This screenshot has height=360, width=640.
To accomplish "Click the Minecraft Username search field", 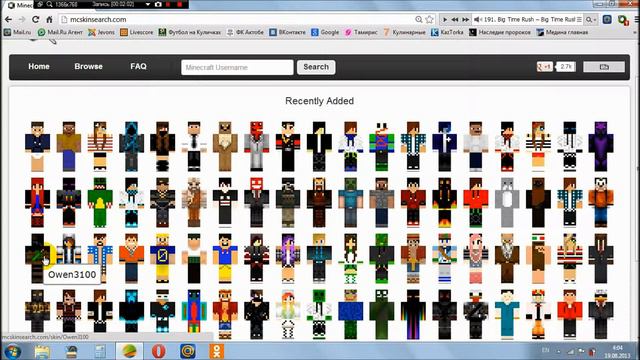I will pos(237,67).
